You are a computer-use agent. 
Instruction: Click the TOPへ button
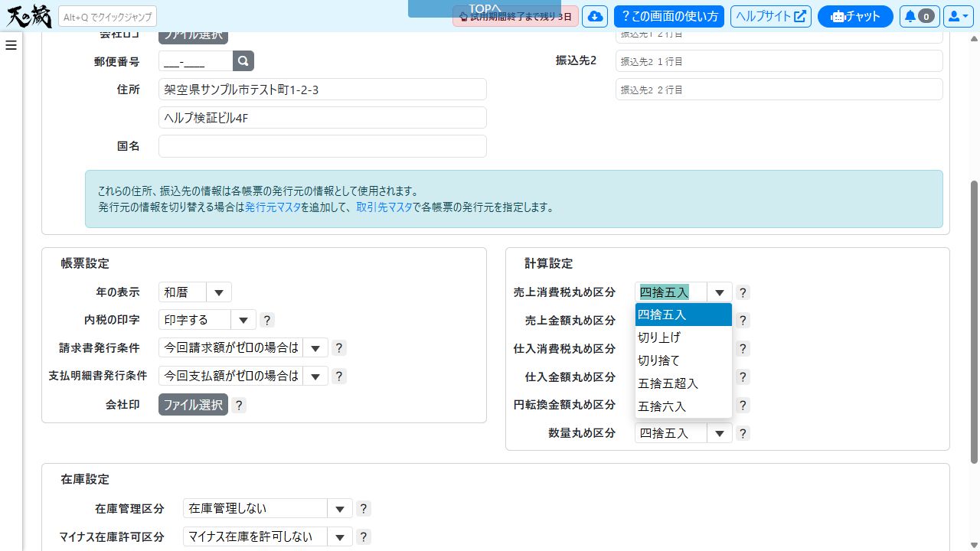click(485, 8)
